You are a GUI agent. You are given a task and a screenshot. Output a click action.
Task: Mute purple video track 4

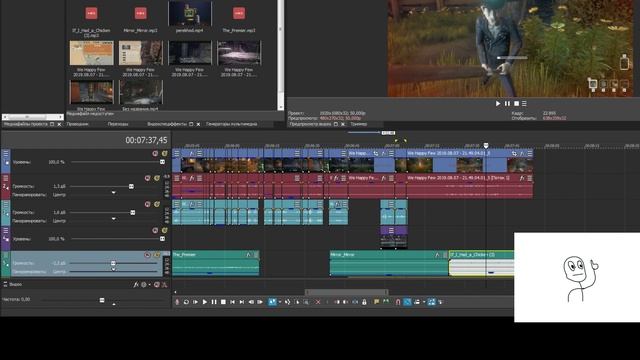coord(155,231)
